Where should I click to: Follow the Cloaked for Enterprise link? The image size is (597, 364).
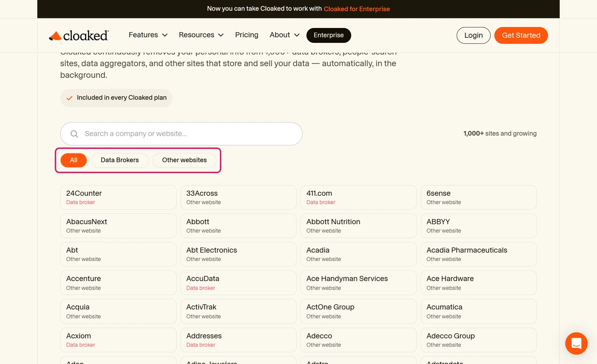[357, 9]
